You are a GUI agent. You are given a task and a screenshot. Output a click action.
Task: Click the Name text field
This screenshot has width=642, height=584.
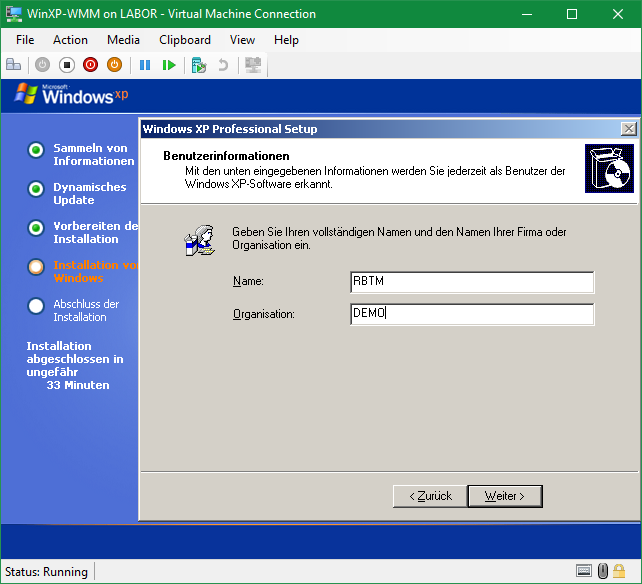pyautogui.click(x=472, y=282)
